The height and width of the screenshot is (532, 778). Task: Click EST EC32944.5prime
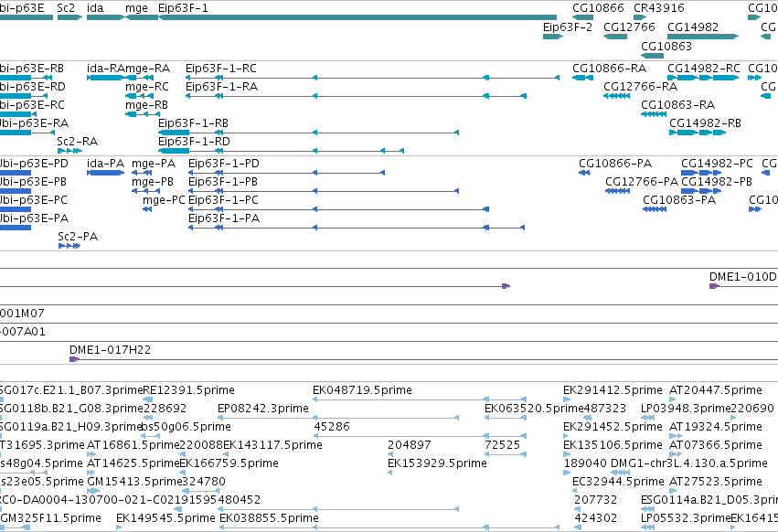point(618,482)
